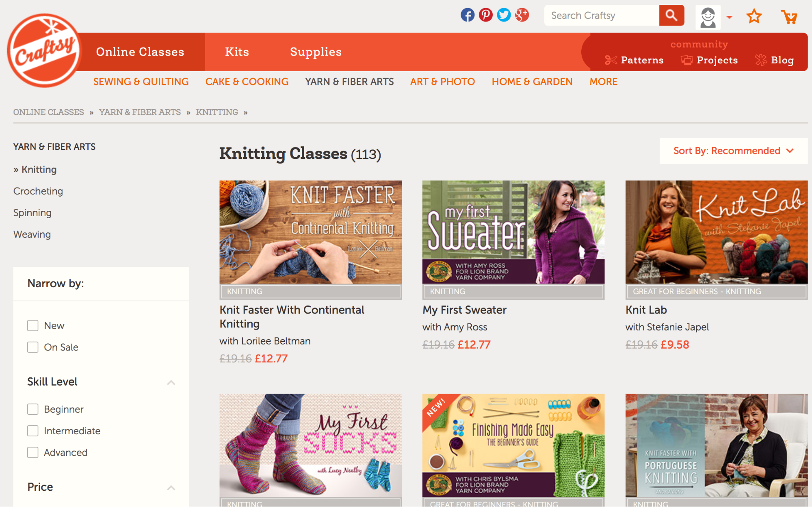Check the New filter checkbox
The image size is (812, 507).
tap(33, 325)
